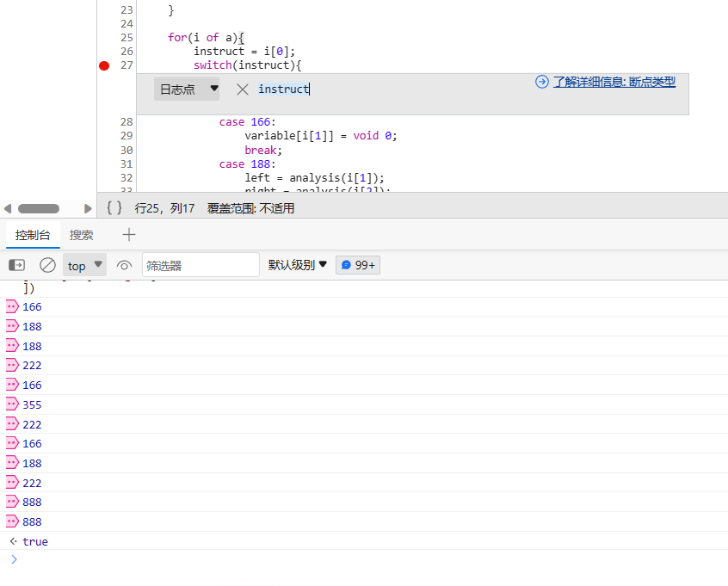Image resolution: width=728 pixels, height=586 pixels.
Task: Open the top JavaScript context dropdown
Action: [x=84, y=265]
